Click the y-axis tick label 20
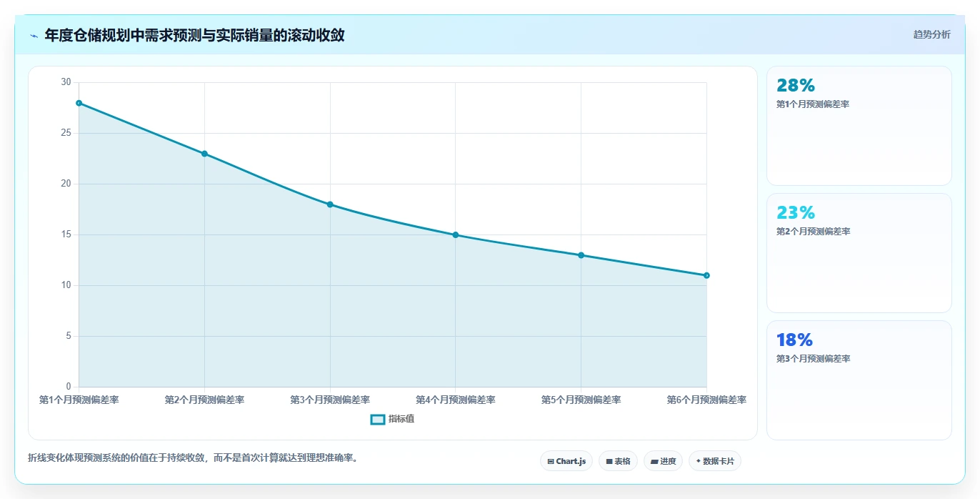Viewport: 980px width, 499px height. (x=66, y=184)
